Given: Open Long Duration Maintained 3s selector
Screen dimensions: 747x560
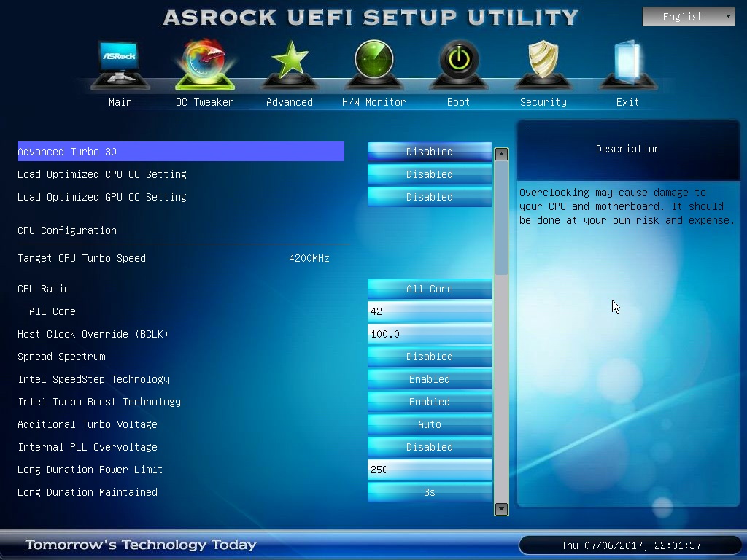Looking at the screenshot, I should coord(429,492).
